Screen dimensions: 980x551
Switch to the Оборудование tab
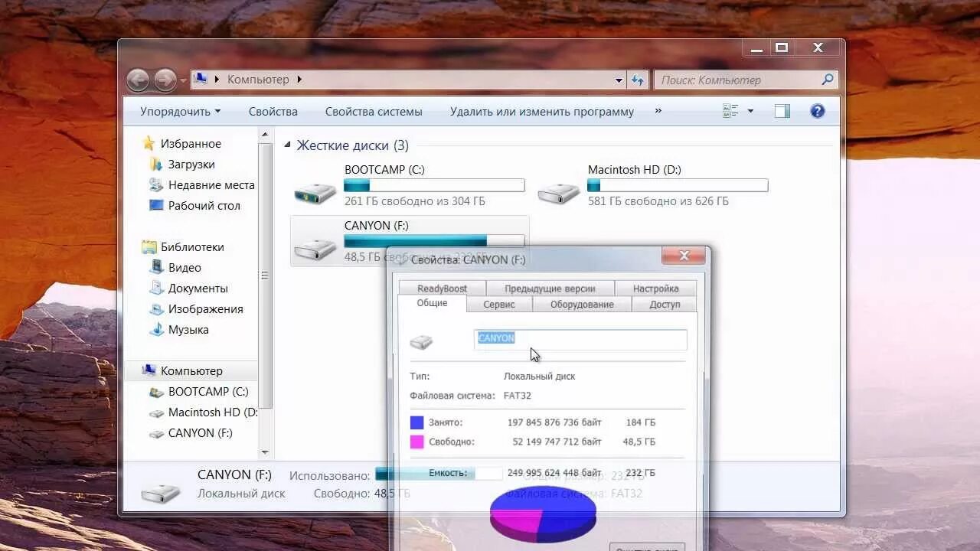coord(582,304)
